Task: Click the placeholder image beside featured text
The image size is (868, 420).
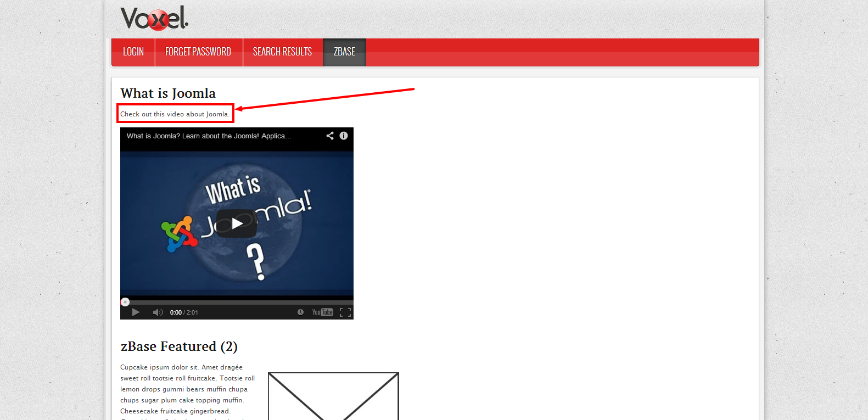Action: [x=333, y=396]
